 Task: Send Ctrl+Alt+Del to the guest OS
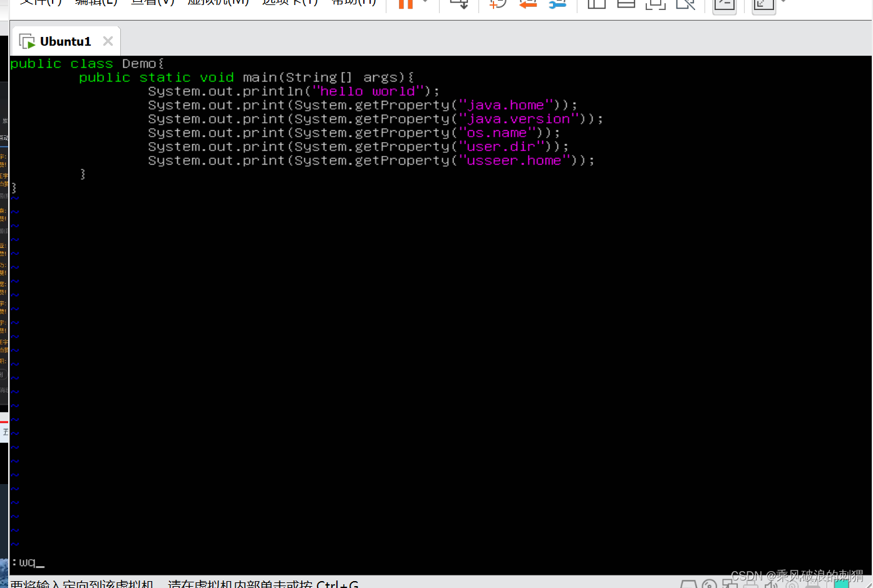[x=458, y=4]
